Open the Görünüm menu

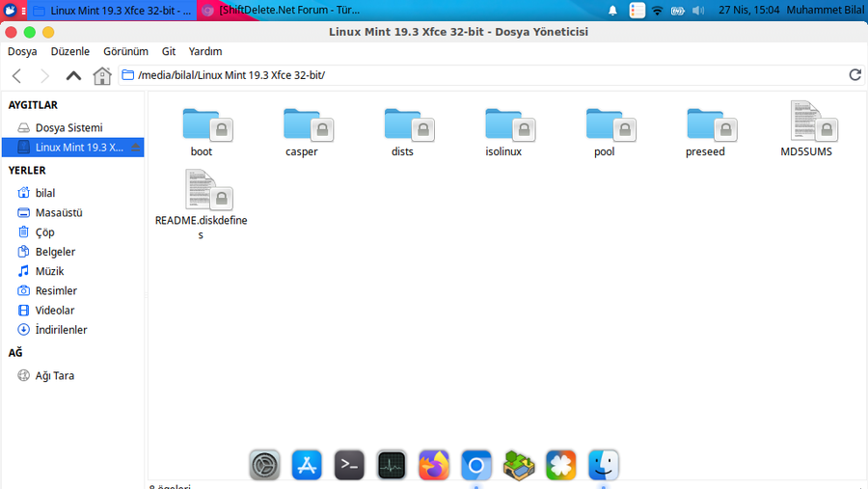click(x=125, y=51)
